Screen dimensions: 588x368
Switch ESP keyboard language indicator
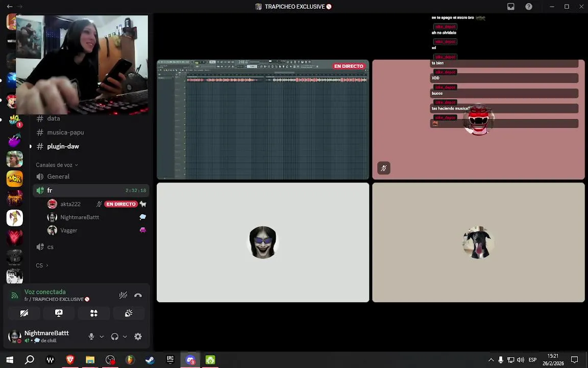click(x=532, y=360)
